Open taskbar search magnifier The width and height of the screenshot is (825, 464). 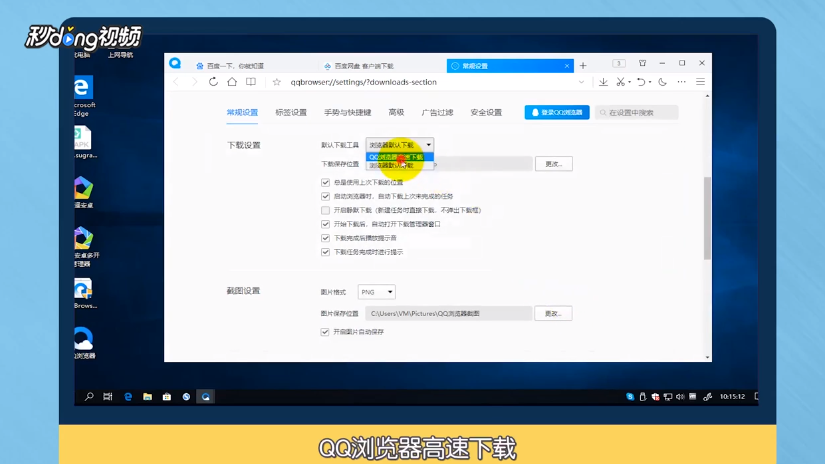click(89, 397)
